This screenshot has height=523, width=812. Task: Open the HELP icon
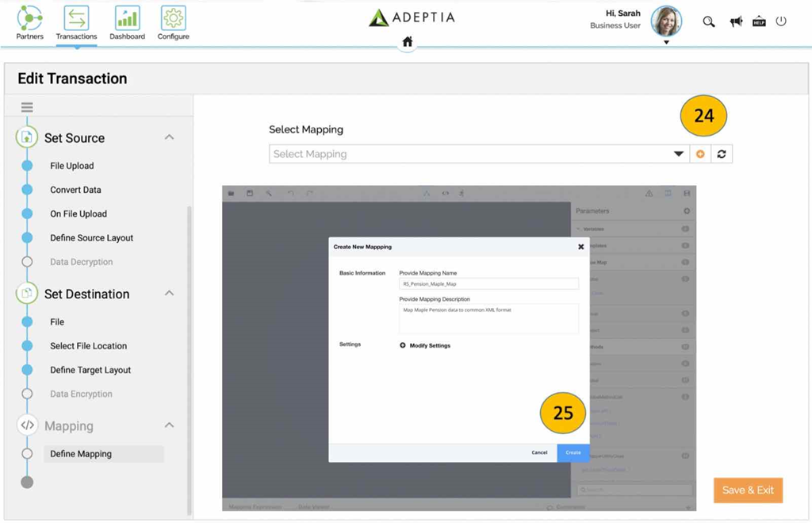[x=759, y=21]
